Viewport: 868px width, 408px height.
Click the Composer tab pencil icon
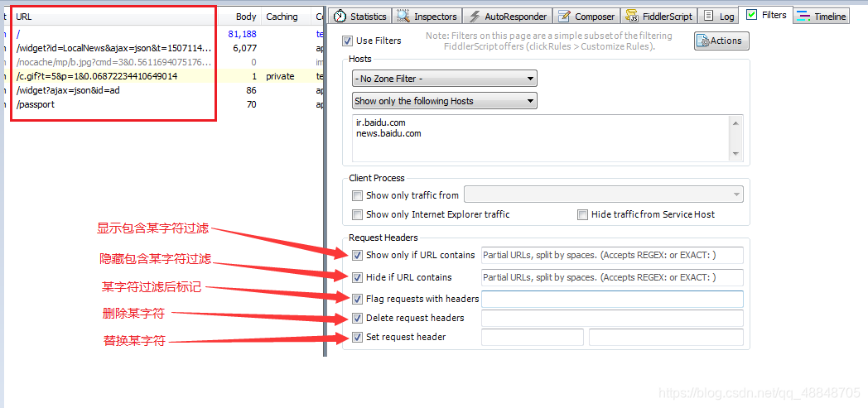pos(564,16)
